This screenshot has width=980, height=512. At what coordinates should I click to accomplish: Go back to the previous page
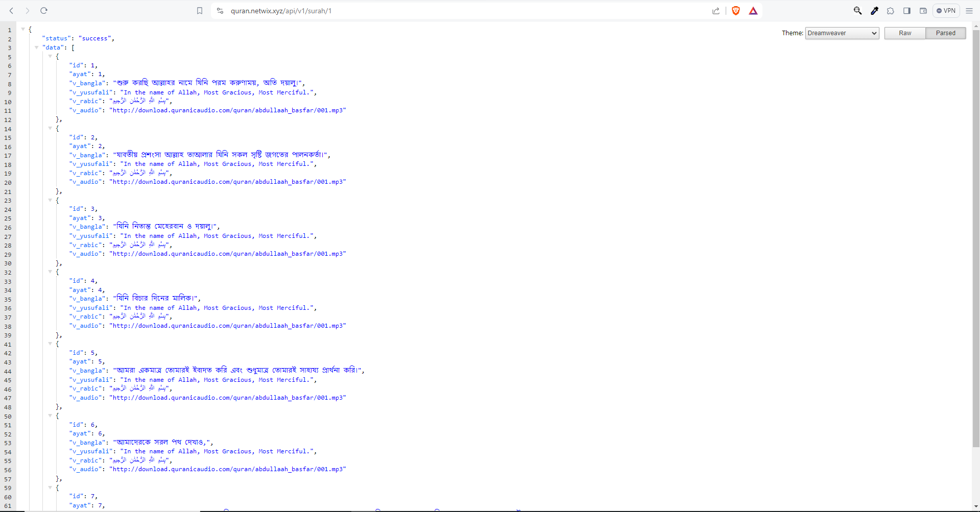point(11,11)
